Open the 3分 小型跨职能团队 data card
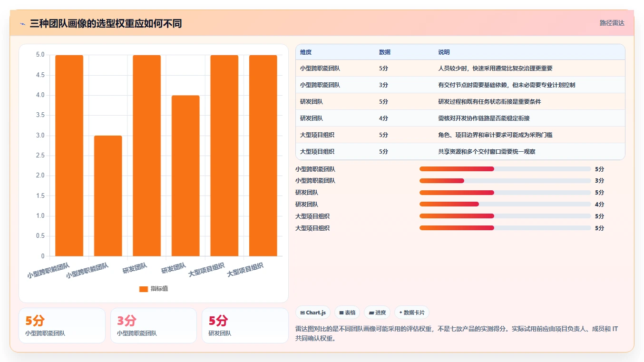Viewport: 644px width, 362px height. pos(153,325)
